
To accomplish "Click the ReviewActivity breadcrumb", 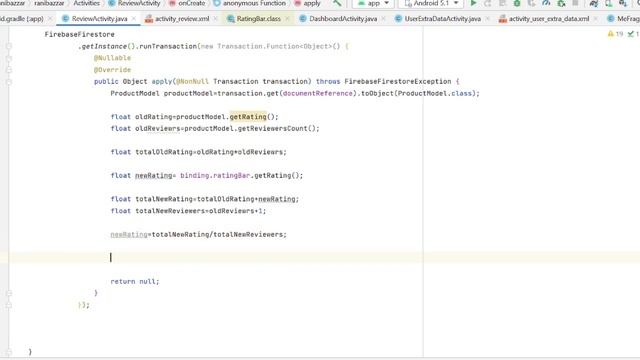I will coord(139,3).
